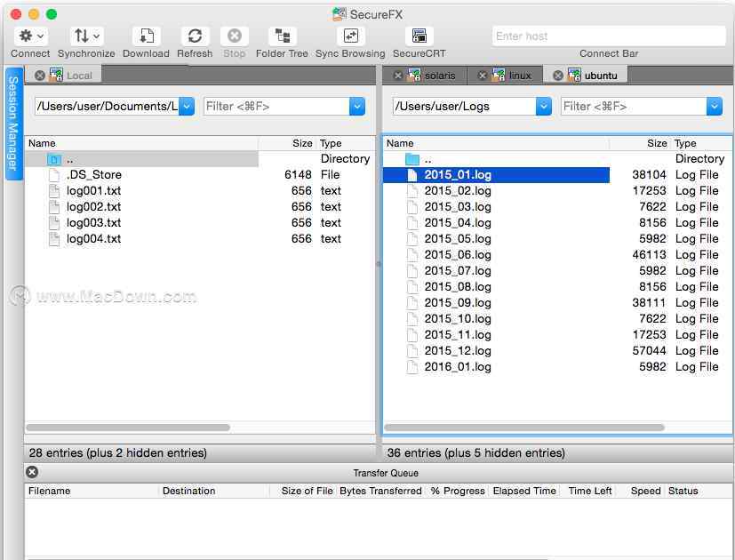Expand the local Filter dropdown
This screenshot has width=735, height=560.
[x=357, y=107]
